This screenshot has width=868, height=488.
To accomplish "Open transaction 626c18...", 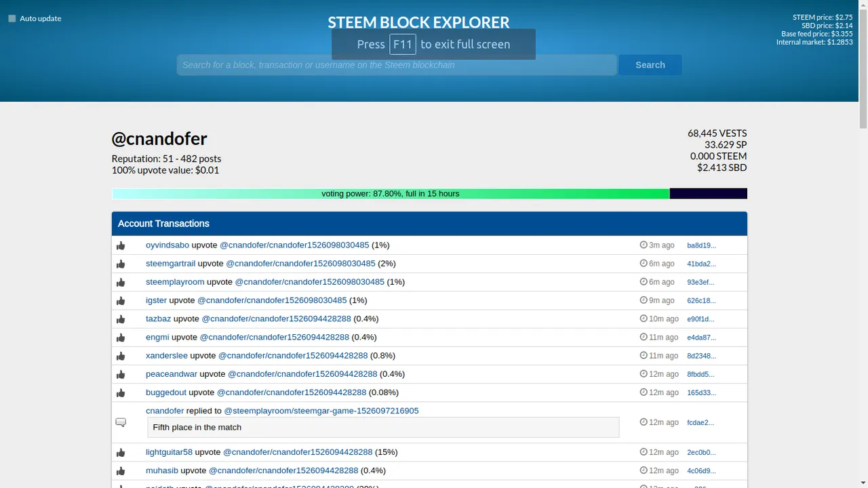I will click(x=701, y=300).
